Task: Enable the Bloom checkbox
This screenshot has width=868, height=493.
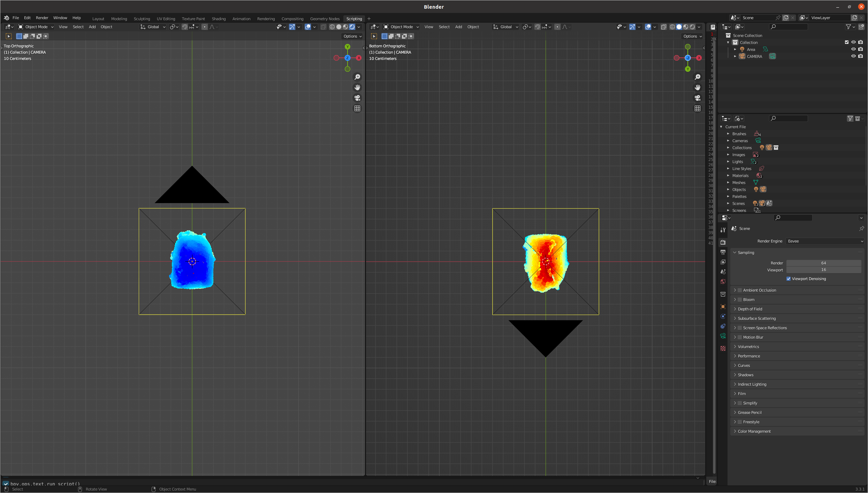Action: (x=740, y=300)
